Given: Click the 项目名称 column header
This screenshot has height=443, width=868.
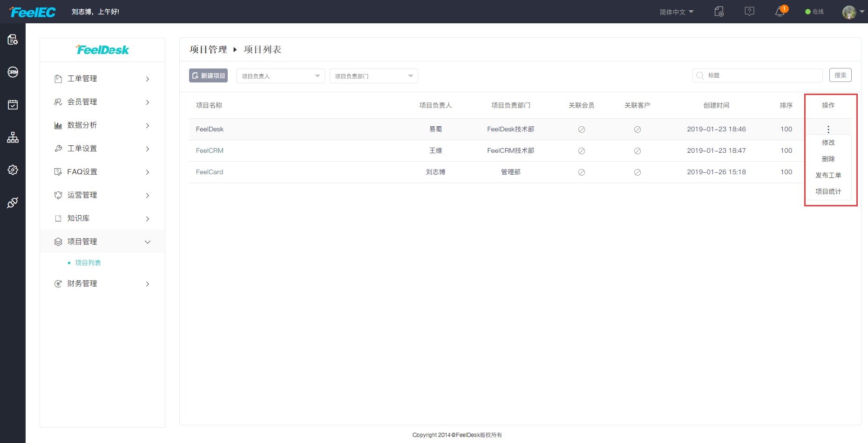Looking at the screenshot, I should point(209,105).
